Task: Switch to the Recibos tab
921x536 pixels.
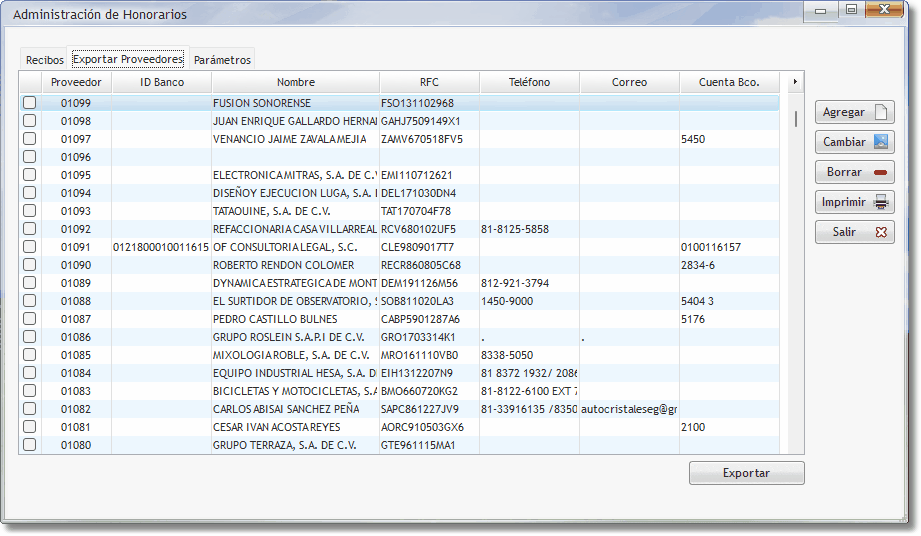Action: pos(44,60)
